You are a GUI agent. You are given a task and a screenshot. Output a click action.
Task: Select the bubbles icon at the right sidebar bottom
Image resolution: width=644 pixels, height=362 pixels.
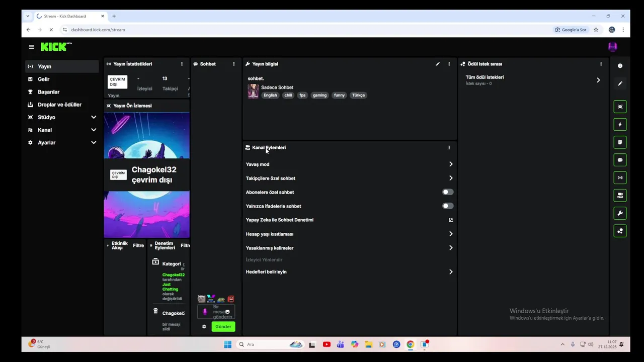pyautogui.click(x=620, y=231)
